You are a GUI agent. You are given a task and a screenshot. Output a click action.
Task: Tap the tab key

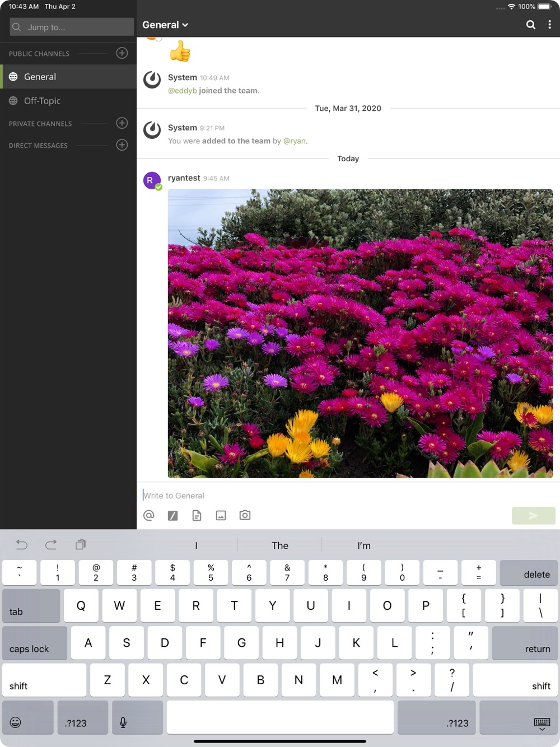(x=31, y=605)
